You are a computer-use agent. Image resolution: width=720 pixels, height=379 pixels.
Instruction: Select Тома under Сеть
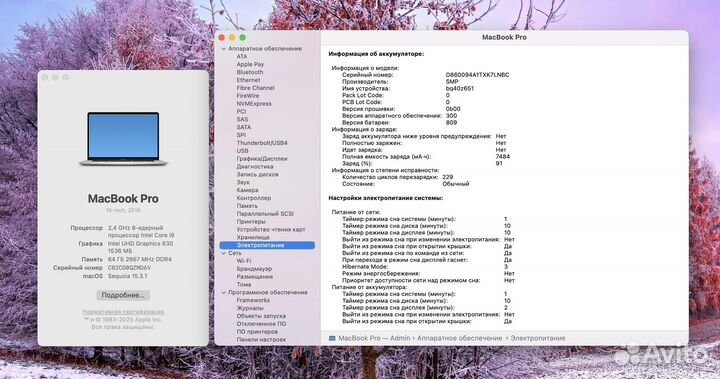[244, 284]
